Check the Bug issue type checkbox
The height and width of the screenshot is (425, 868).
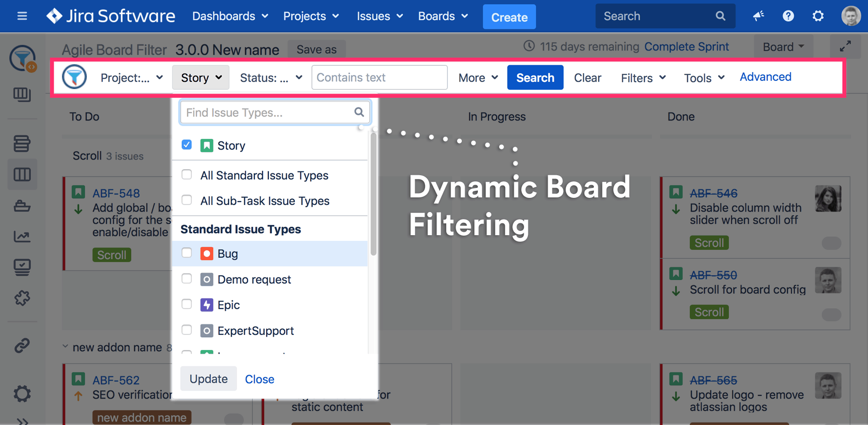pos(186,253)
